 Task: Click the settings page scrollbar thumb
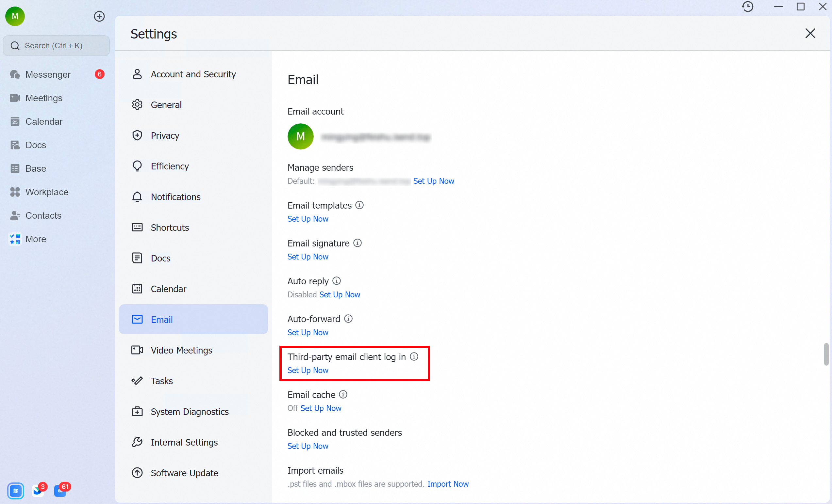tap(826, 354)
